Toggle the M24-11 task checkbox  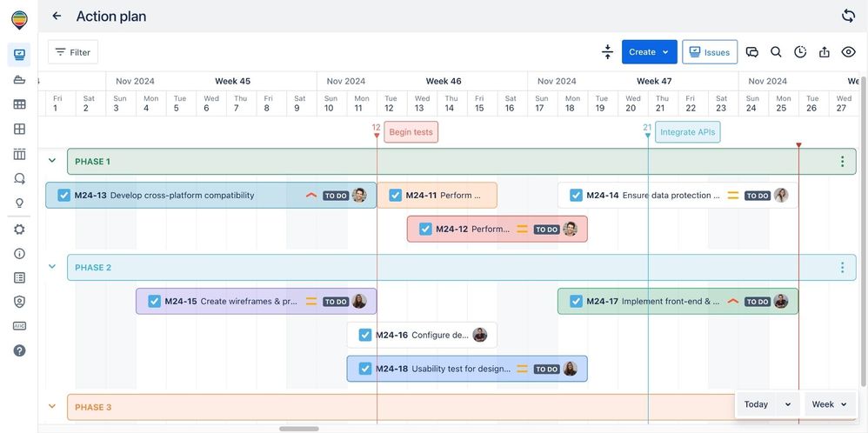395,196
